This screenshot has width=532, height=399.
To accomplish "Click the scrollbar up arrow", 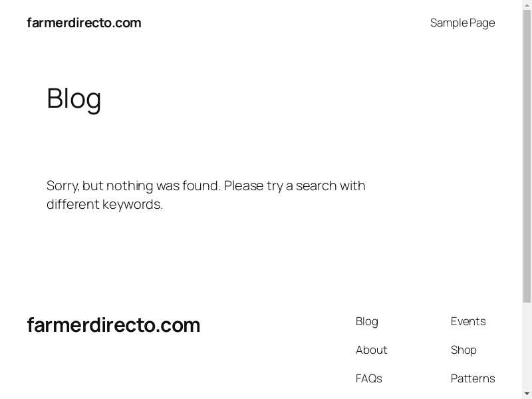I will click(x=527, y=4).
